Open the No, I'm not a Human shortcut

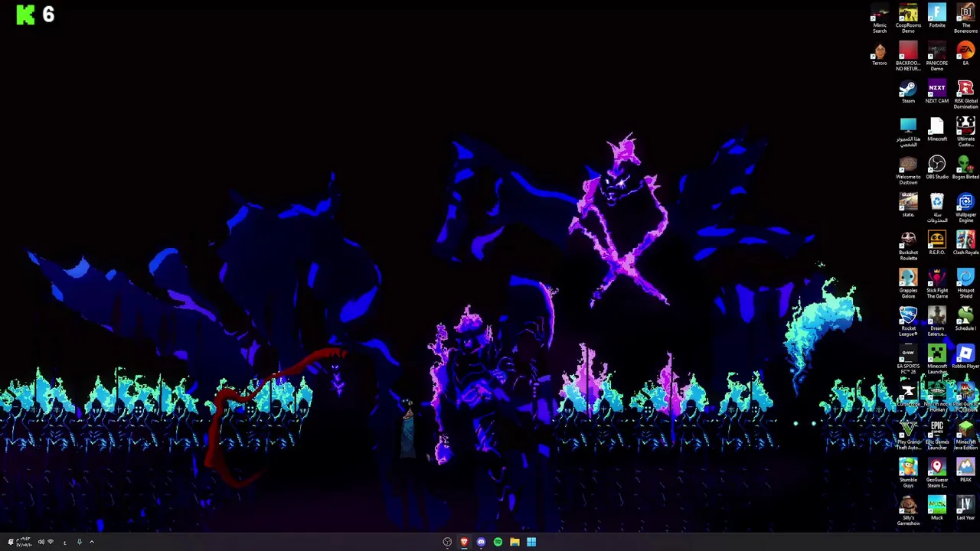pyautogui.click(x=937, y=397)
